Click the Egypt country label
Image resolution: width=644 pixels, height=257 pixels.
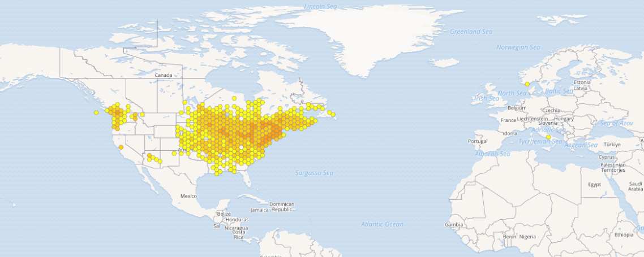[594, 185]
